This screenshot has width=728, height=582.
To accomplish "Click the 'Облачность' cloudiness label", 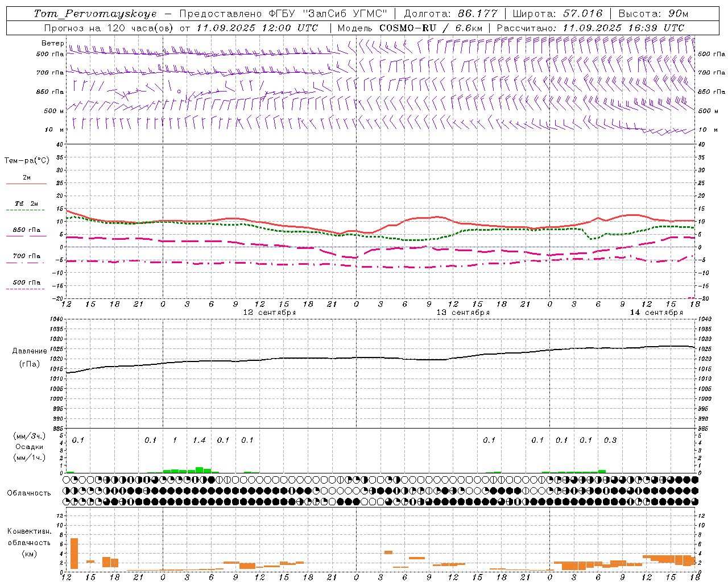I will [x=29, y=493].
